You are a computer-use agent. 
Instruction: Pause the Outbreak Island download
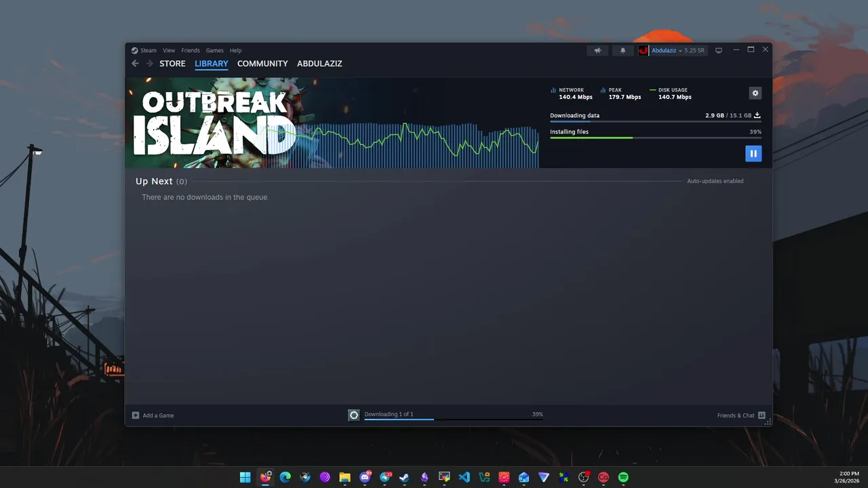click(x=753, y=154)
